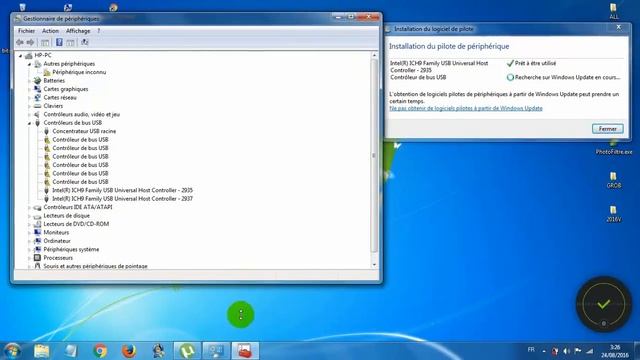The image size is (640, 360).
Task: Click the Batteries category icon
Action: (38, 81)
